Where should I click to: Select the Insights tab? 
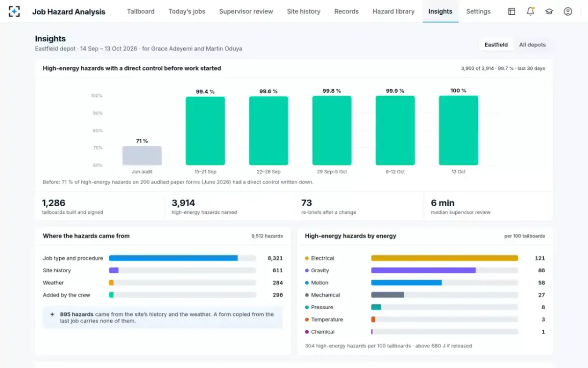[440, 11]
